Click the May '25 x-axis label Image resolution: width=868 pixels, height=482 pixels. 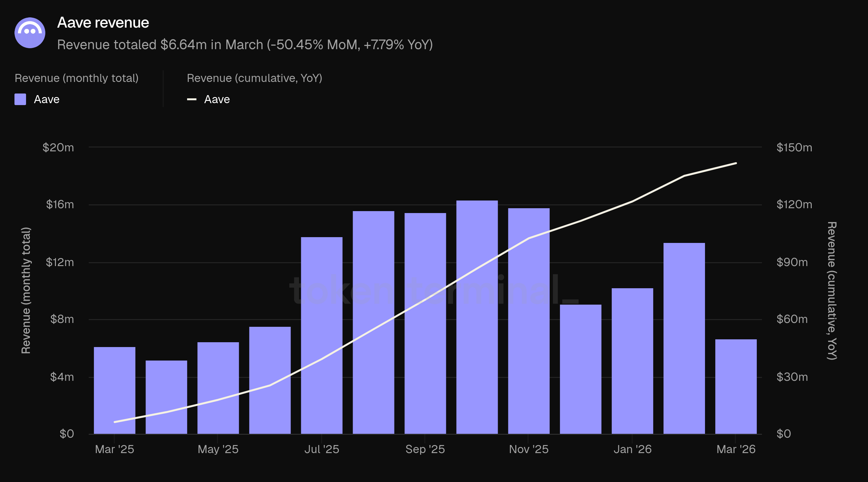pyautogui.click(x=218, y=449)
